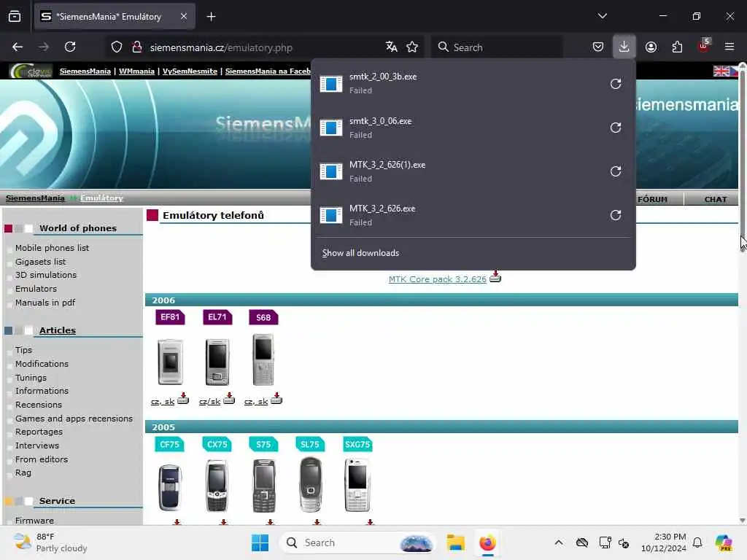Click the CX75 phone label
747x560 pixels.
(217, 444)
